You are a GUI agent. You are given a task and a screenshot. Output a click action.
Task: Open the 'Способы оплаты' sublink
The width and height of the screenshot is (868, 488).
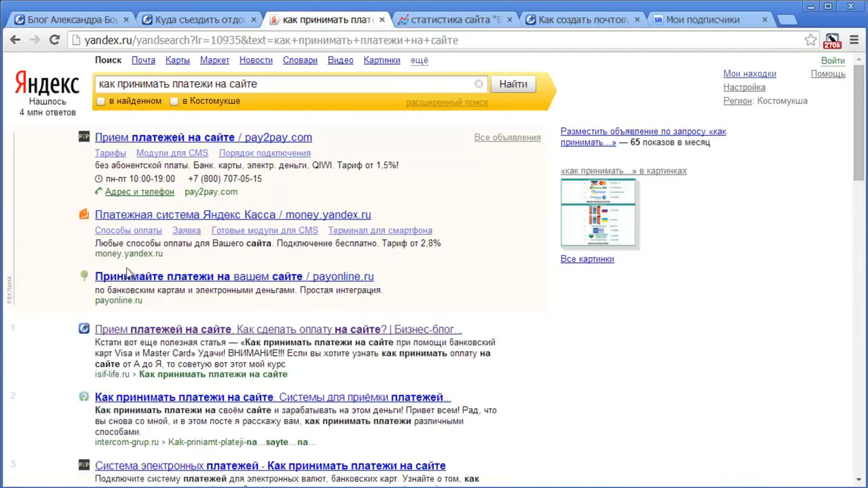[128, 230]
